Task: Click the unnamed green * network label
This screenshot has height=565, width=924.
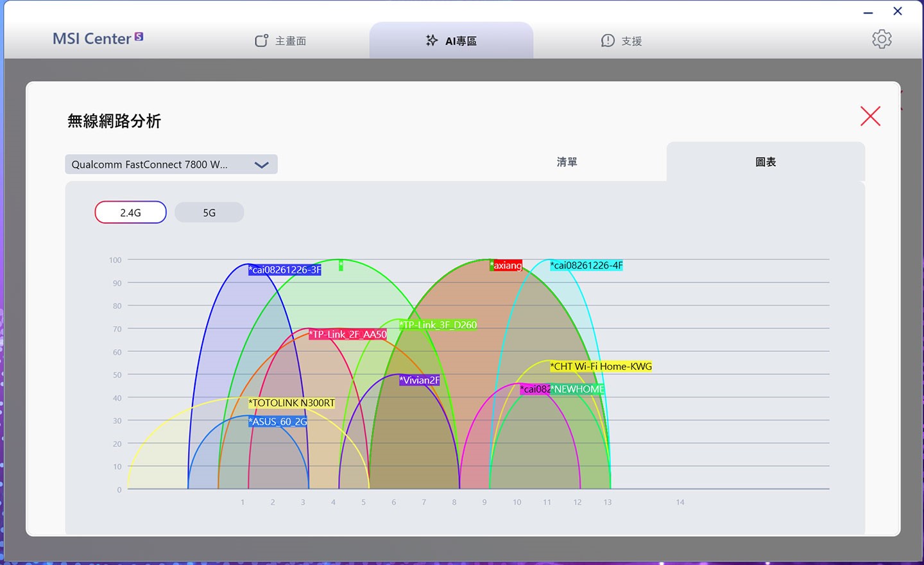Action: pyautogui.click(x=341, y=265)
